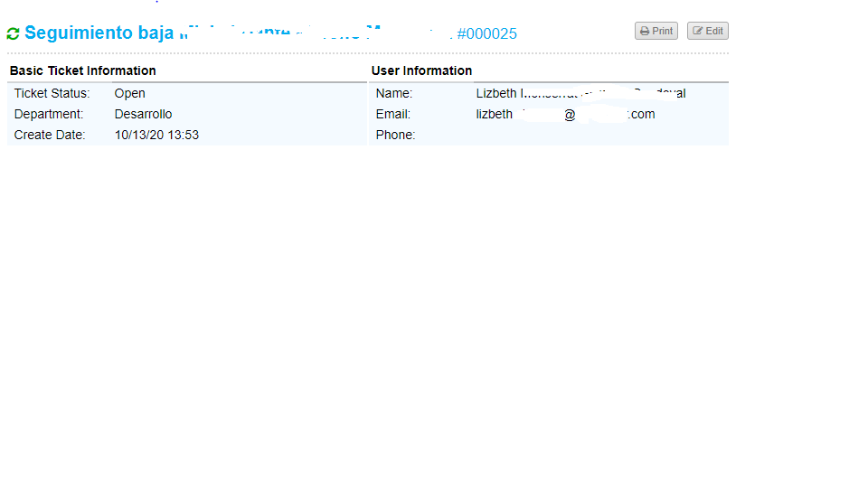The width and height of the screenshot is (868, 488).
Task: Click the printer icon in Print button
Action: [x=645, y=31]
